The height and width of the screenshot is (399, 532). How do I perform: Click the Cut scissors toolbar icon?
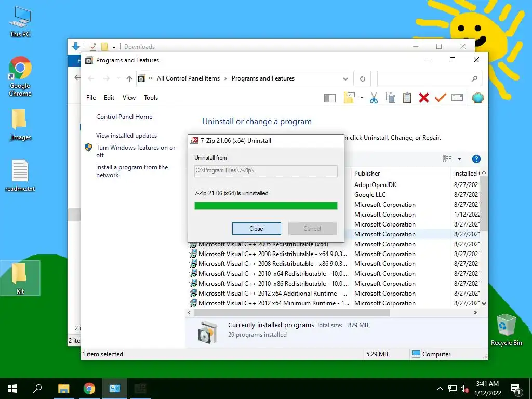click(x=374, y=98)
